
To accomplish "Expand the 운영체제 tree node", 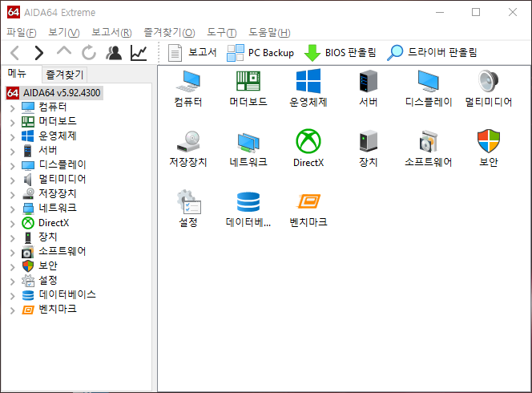I will click(13, 137).
